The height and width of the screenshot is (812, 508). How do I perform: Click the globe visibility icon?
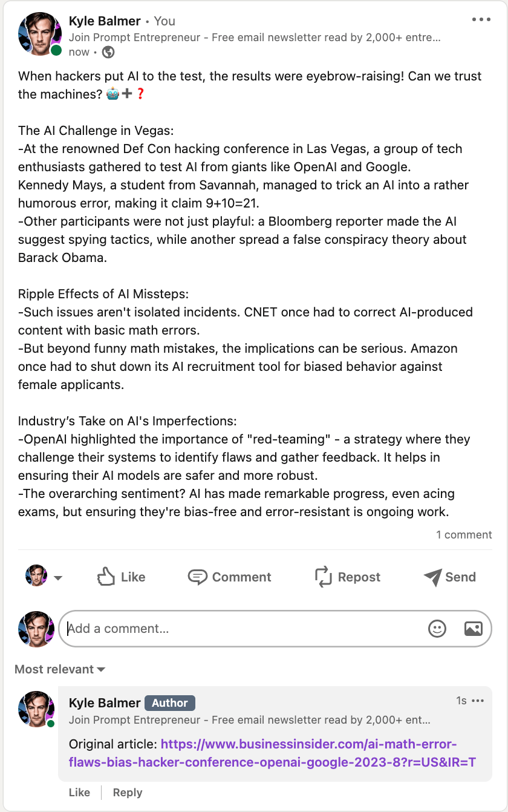[108, 52]
